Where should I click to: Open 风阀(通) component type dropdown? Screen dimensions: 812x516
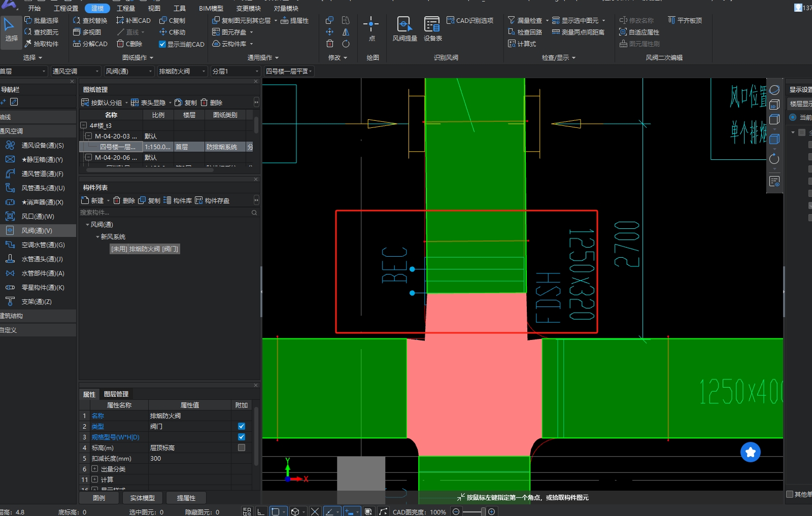(129, 71)
